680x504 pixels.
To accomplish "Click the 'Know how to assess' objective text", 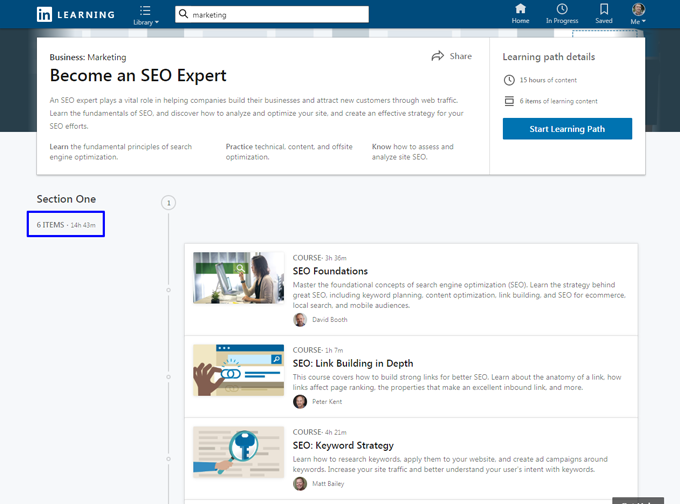I will tap(412, 152).
